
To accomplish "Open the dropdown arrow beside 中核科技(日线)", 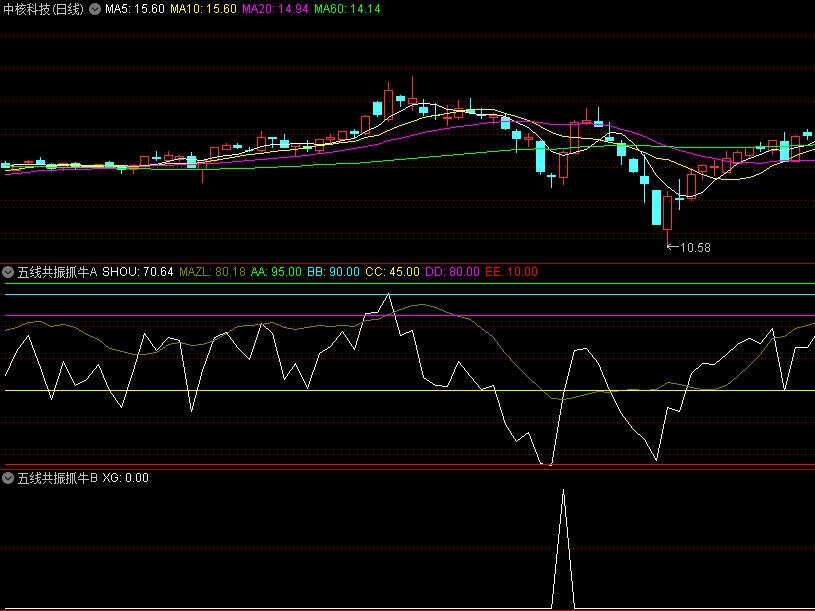I will (95, 9).
